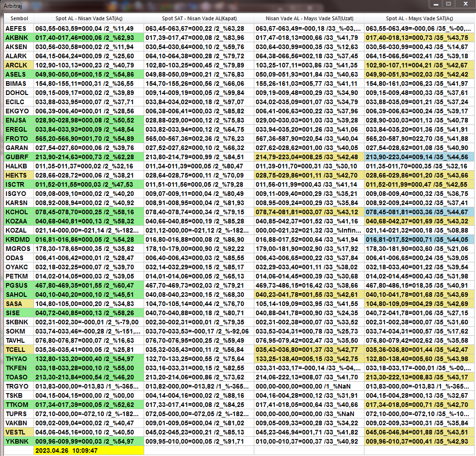Select the ARCLK symbol cell
476x456 pixels.
click(19, 65)
